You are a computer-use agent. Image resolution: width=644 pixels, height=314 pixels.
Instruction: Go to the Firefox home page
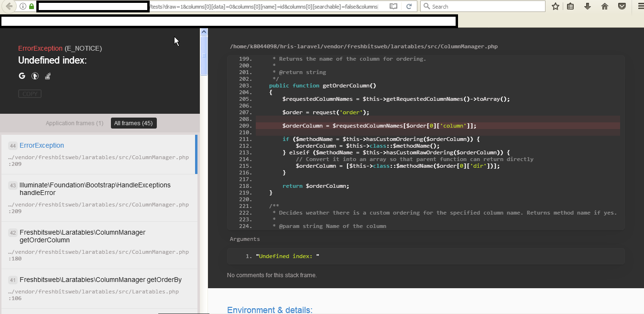(x=604, y=6)
